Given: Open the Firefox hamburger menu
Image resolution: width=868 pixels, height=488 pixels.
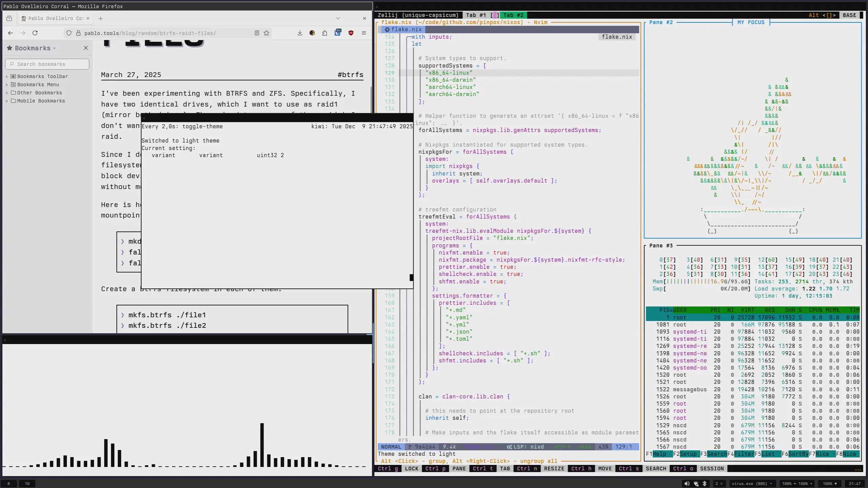Looking at the screenshot, I should 364,33.
